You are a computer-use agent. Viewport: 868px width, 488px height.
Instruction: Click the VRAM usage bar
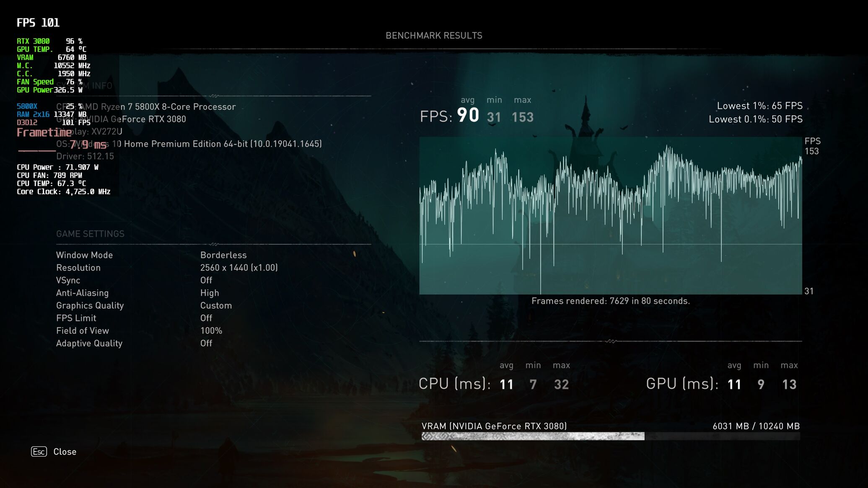(610, 436)
